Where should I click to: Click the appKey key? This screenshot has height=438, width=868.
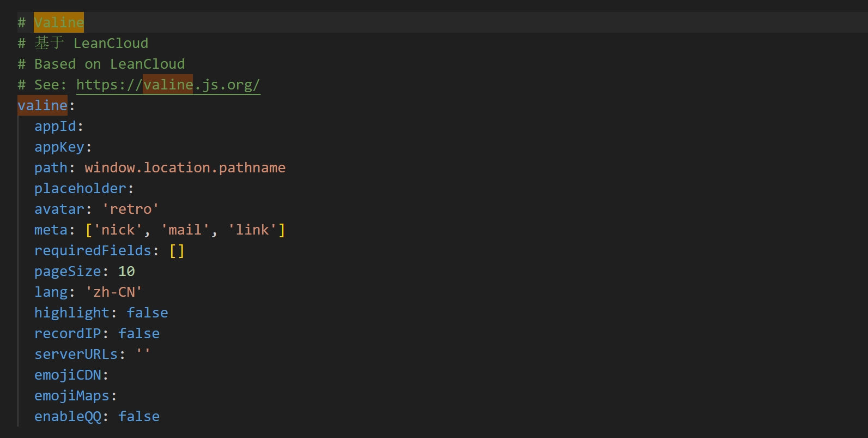[59, 147]
